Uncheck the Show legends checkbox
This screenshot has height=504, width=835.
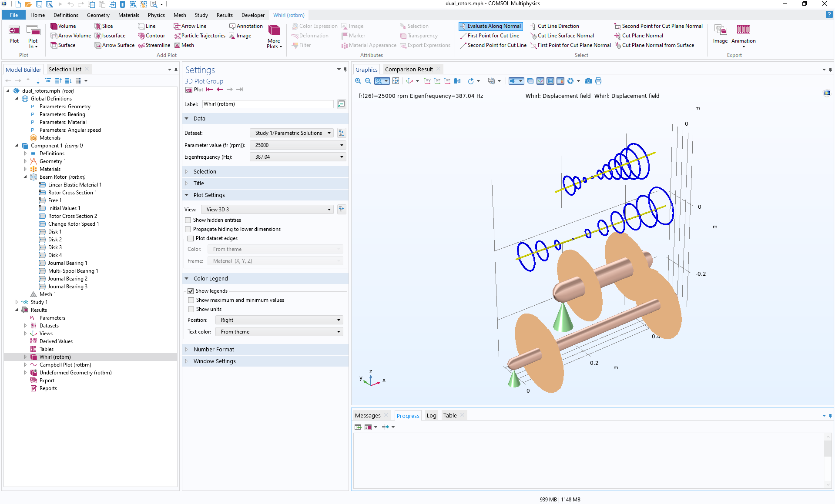coord(191,291)
